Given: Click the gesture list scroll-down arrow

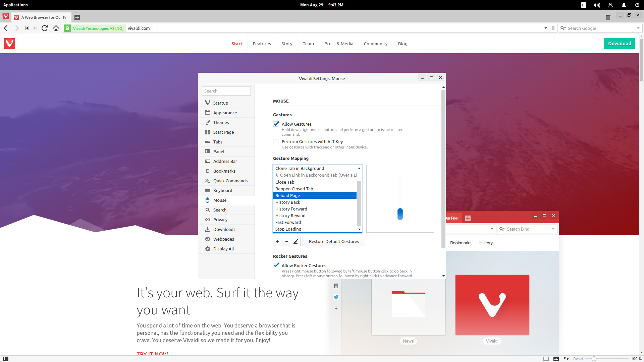Looking at the screenshot, I should [359, 230].
